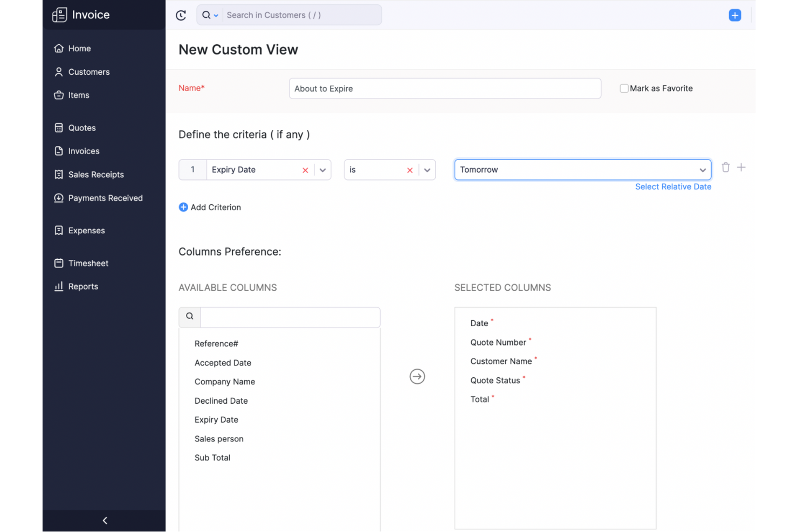Open the search scope dropdown arrow
This screenshot has height=532, width=798.
click(216, 16)
